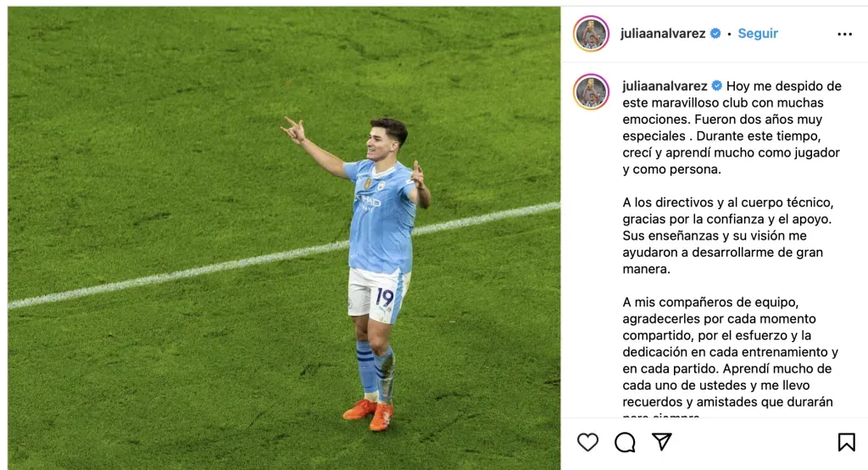Viewport: 868px width, 470px height.
Task: Click the orange boots in the photo
Action: click(369, 414)
